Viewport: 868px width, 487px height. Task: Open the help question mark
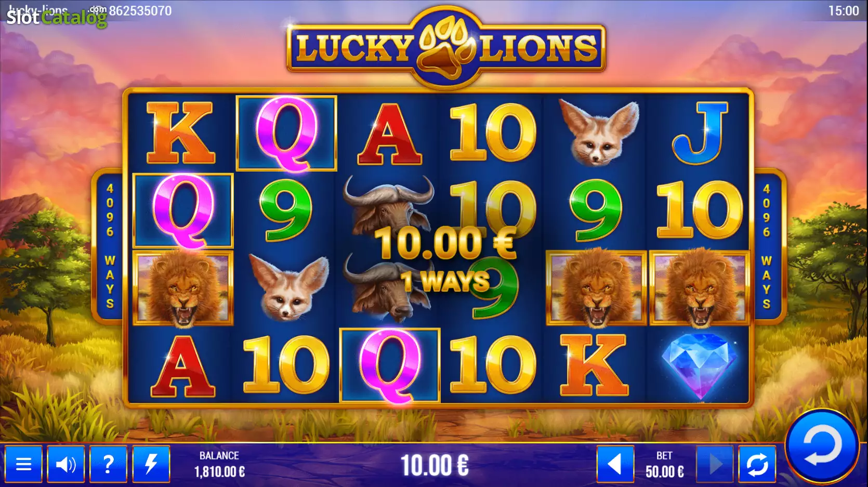coord(108,464)
